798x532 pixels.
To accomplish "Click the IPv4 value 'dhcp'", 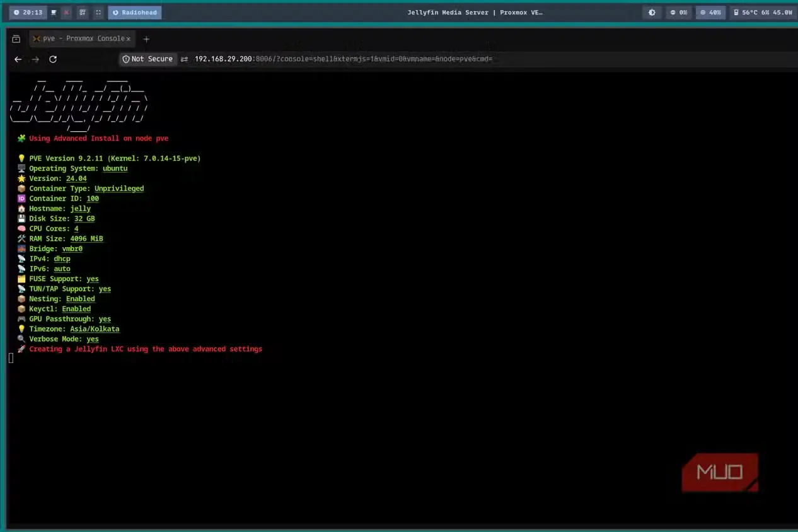I will pos(62,259).
